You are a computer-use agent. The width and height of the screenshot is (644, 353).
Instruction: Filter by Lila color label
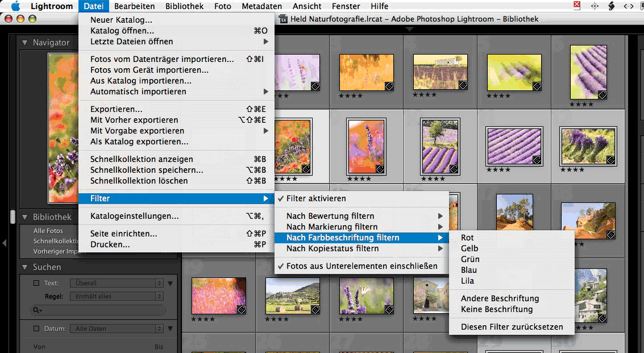tap(512, 281)
